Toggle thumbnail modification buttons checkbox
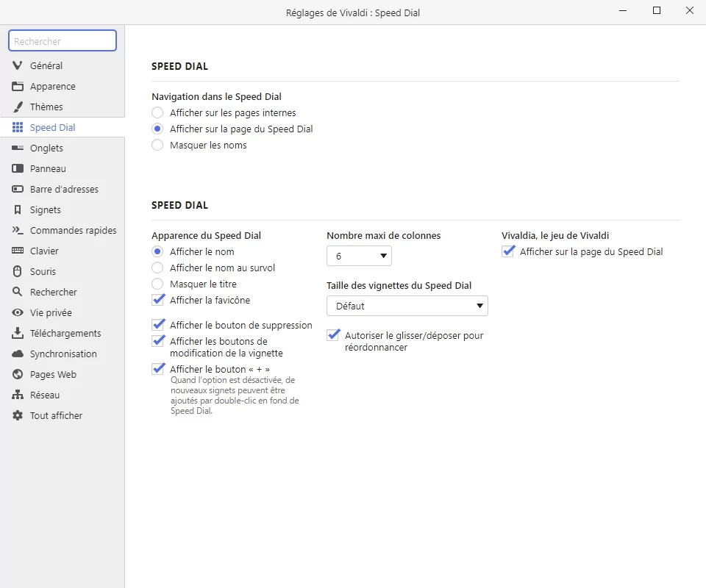706x588 pixels. [158, 342]
